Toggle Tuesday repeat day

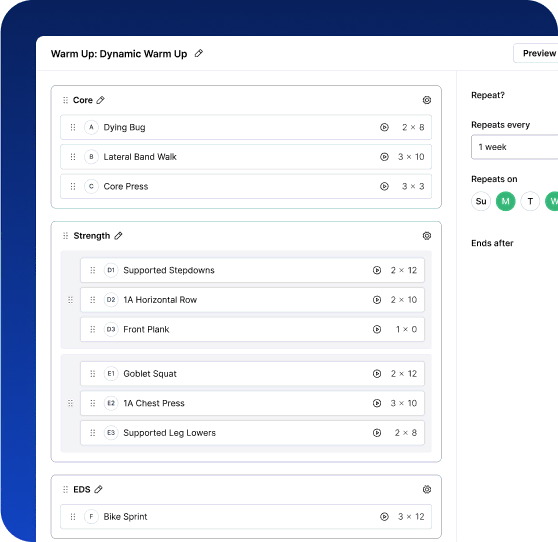[x=530, y=201]
